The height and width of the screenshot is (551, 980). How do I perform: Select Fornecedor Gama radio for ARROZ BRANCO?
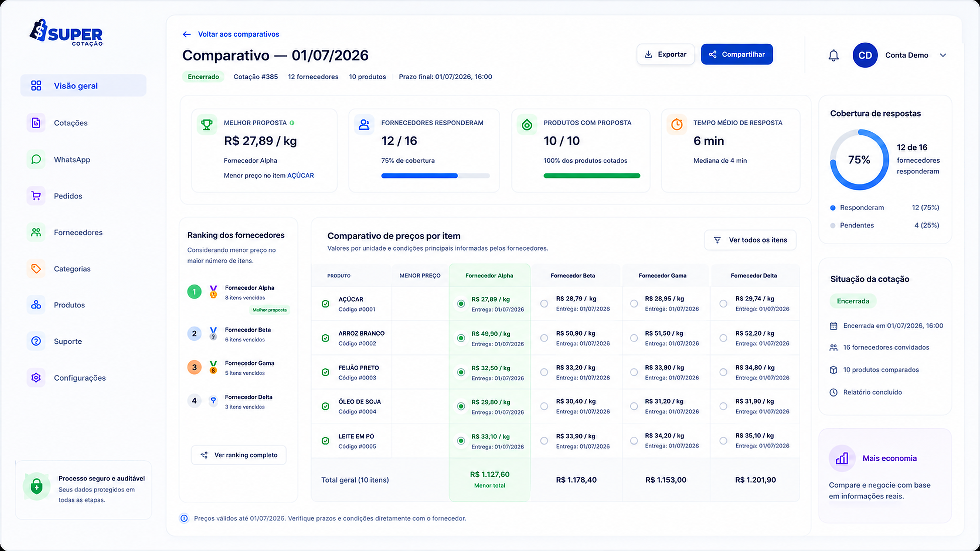pos(634,338)
